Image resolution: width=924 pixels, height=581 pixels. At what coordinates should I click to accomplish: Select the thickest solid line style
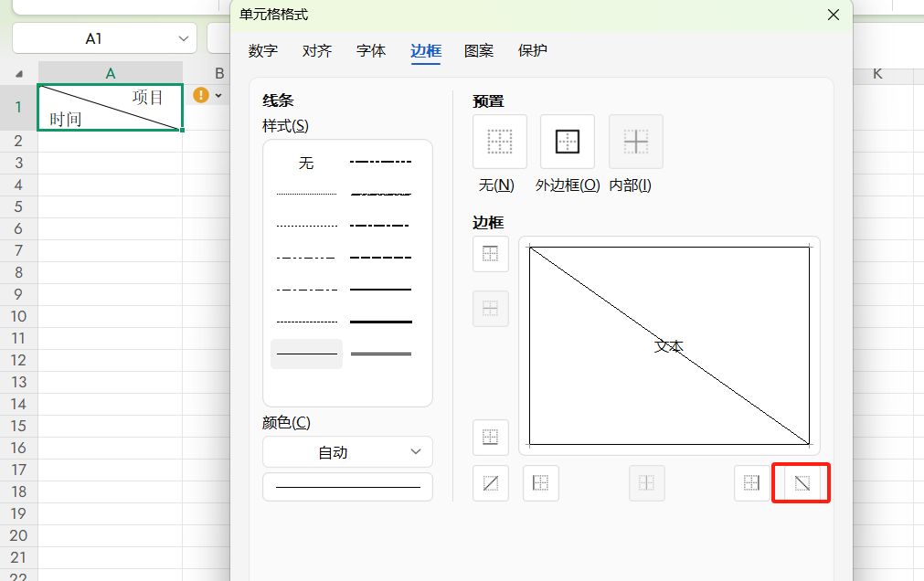point(381,322)
